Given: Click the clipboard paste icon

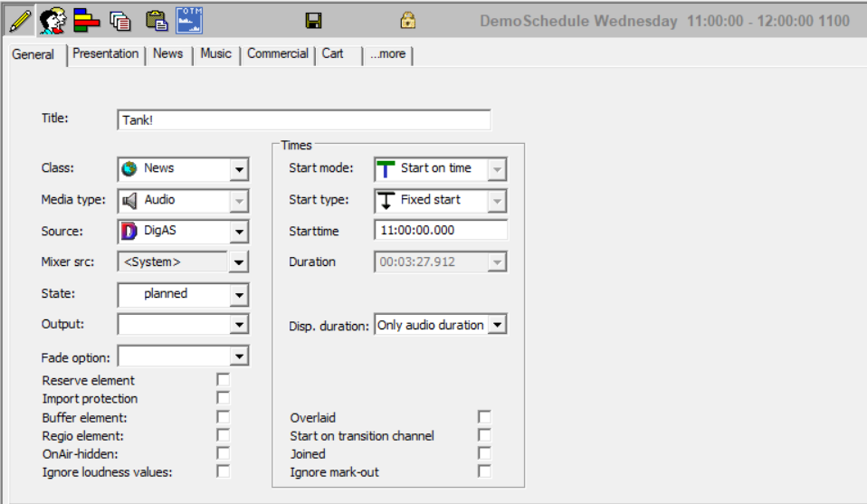Looking at the screenshot, I should tap(156, 20).
